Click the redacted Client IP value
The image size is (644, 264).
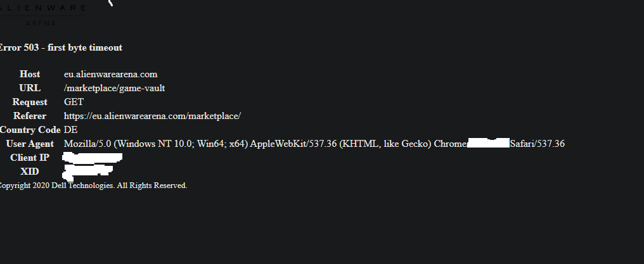(93, 157)
